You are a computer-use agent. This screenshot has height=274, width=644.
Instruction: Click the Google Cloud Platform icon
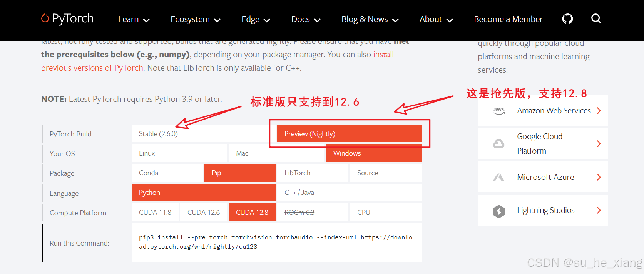click(x=499, y=144)
